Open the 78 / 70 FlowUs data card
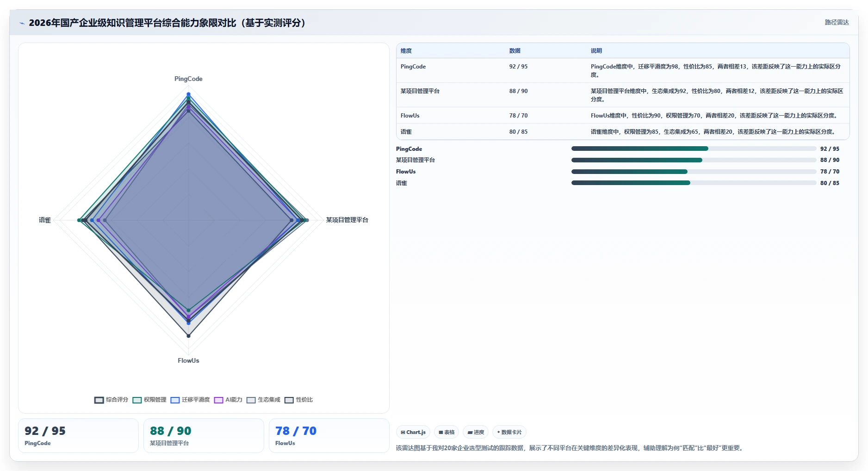 (329, 435)
